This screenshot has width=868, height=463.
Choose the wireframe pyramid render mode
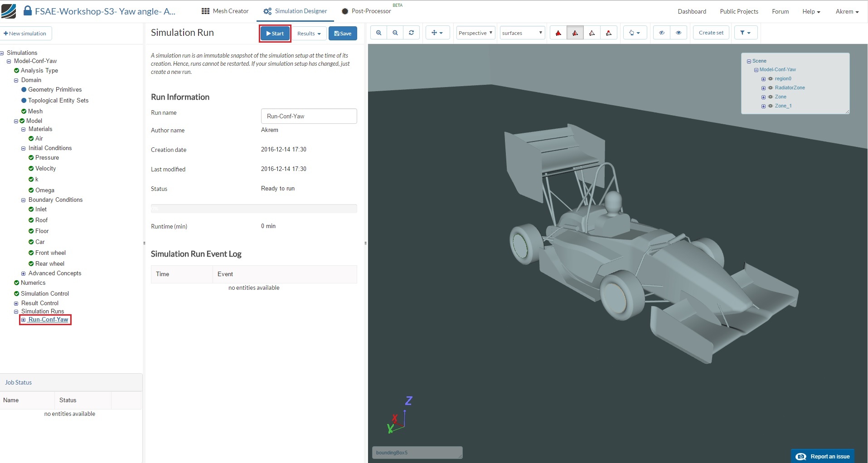click(592, 33)
